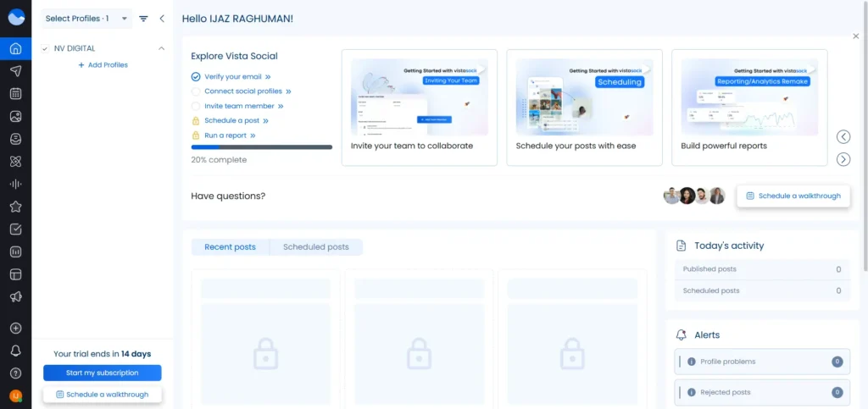This screenshot has height=409, width=868.
Task: Click the paper plane Publish icon
Action: coord(15,71)
